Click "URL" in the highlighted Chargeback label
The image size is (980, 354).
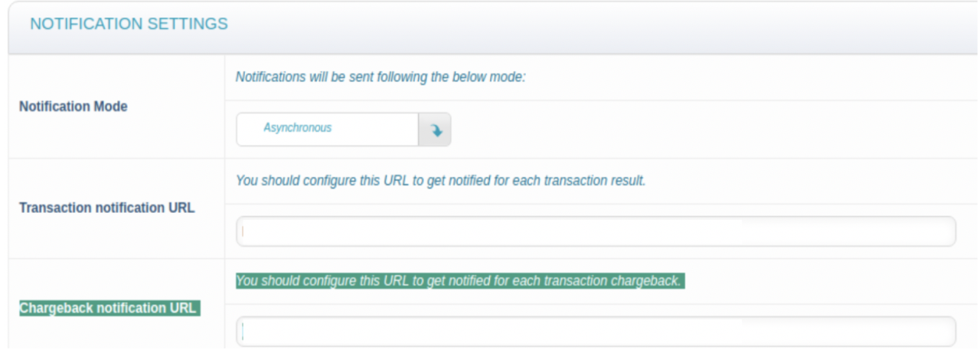(183, 308)
